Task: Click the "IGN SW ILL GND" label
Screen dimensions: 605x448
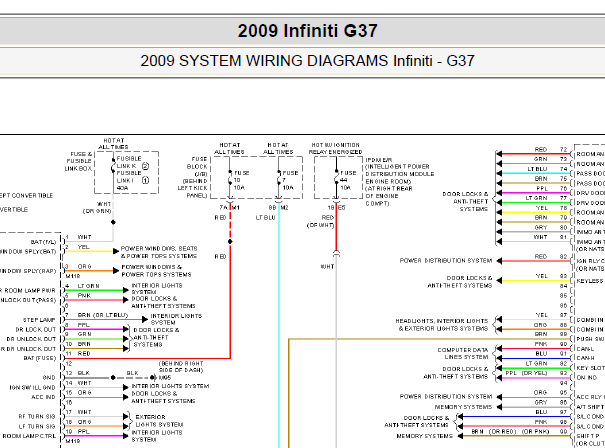Action: pos(32,387)
